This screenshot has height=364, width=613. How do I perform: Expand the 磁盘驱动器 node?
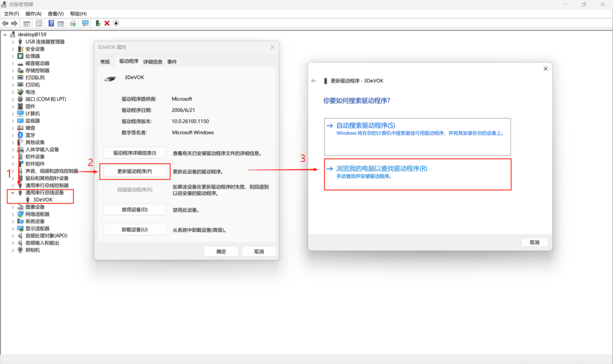[13, 63]
